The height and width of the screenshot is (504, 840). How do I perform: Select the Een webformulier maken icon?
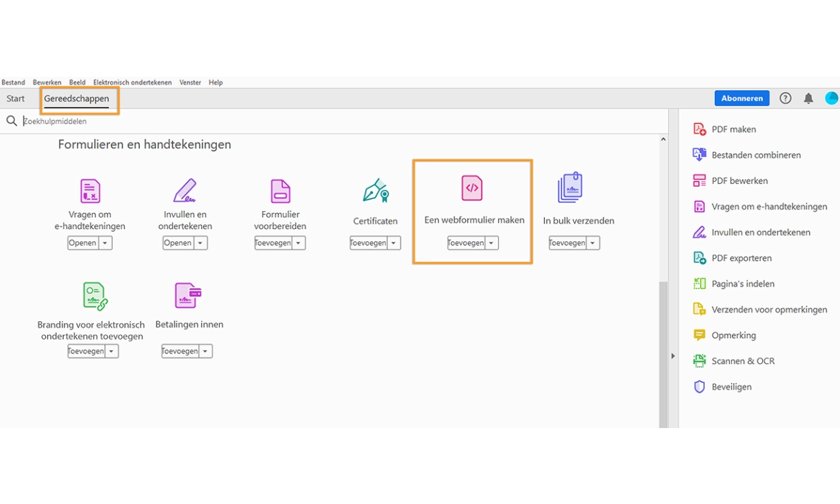click(x=472, y=188)
